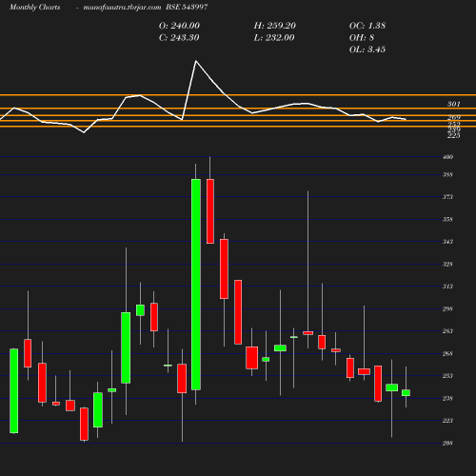The width and height of the screenshot is (476, 476).
Task: Click the "268" price axis label
Action: pos(447,353)
